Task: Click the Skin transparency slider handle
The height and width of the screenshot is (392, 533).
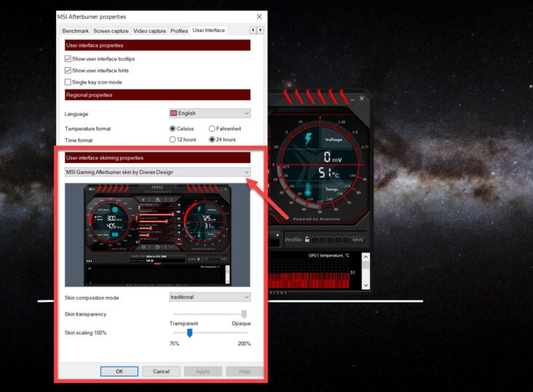Action: (x=244, y=313)
